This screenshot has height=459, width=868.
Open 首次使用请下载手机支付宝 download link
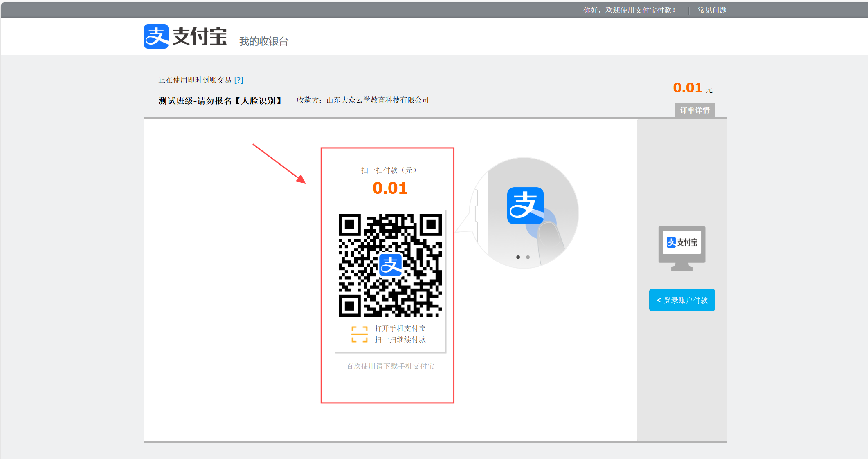tap(390, 366)
